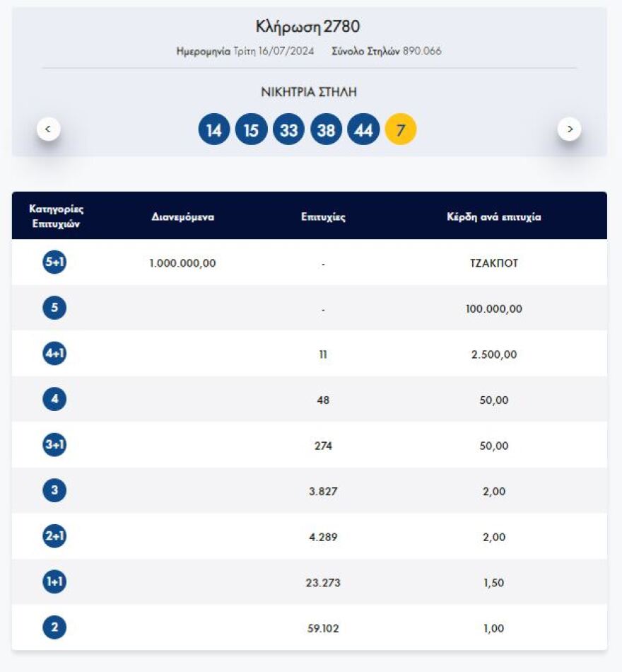Select the 4+1 category badge
622x672 pixels.
click(x=54, y=354)
